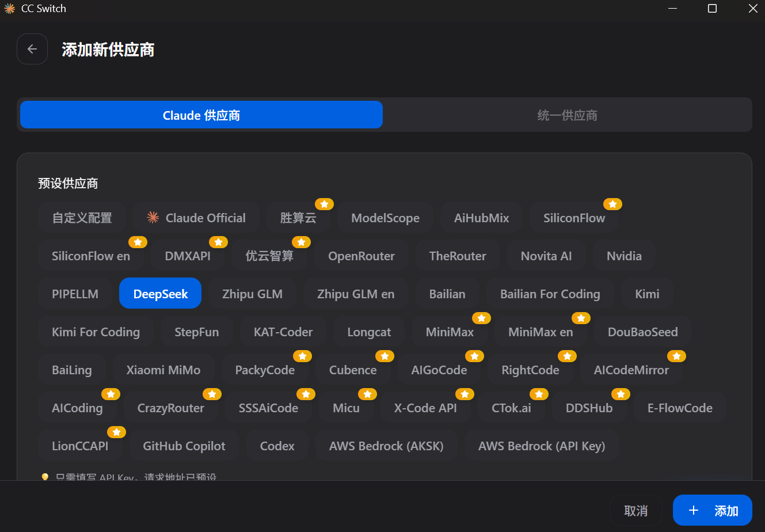Select the PackyCode preset
The image size is (765, 532).
click(265, 370)
